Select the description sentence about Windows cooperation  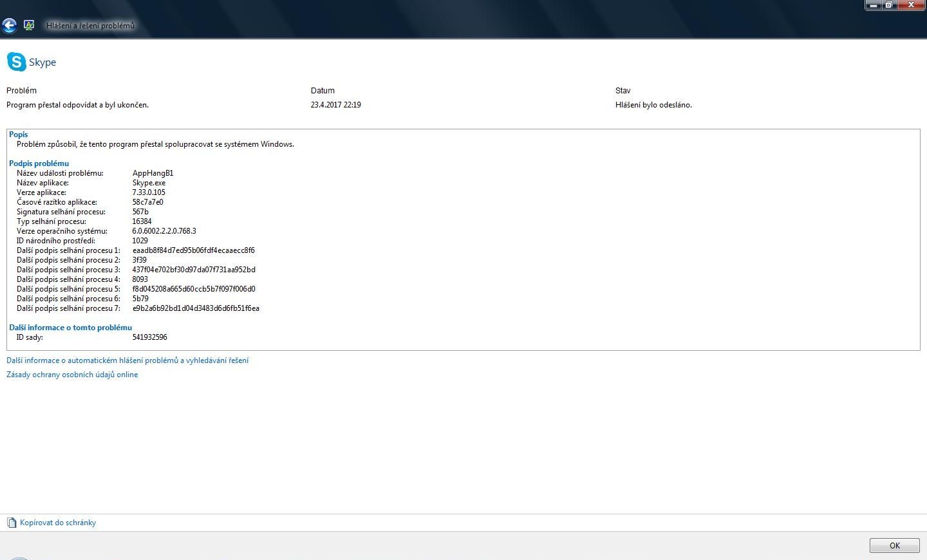coord(155,144)
